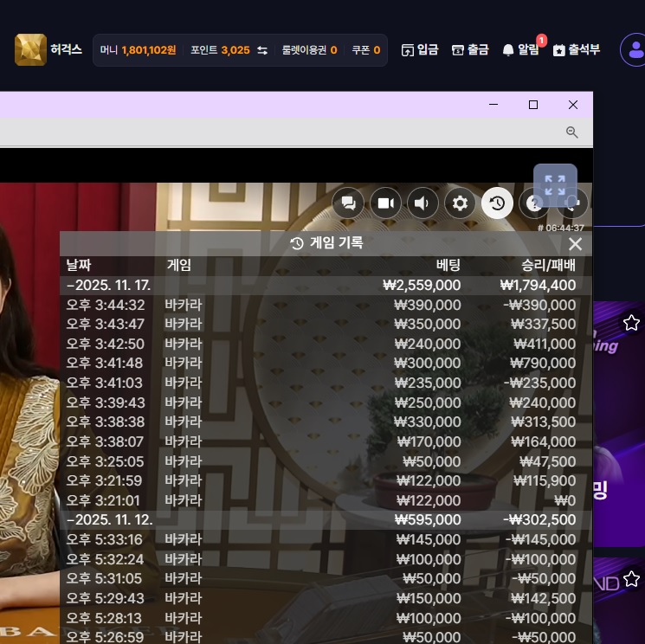The width and height of the screenshot is (645, 644).
Task: Click the magnifier zoom icon in window
Action: click(x=571, y=132)
